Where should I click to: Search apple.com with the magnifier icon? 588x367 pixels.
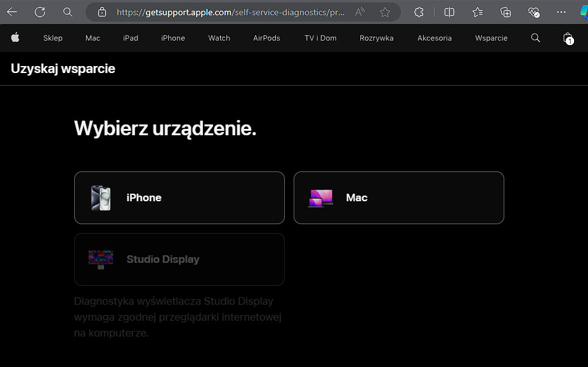535,37
